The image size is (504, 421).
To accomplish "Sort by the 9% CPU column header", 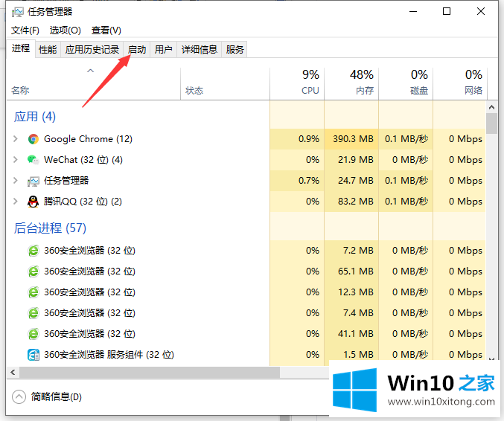I will point(297,83).
